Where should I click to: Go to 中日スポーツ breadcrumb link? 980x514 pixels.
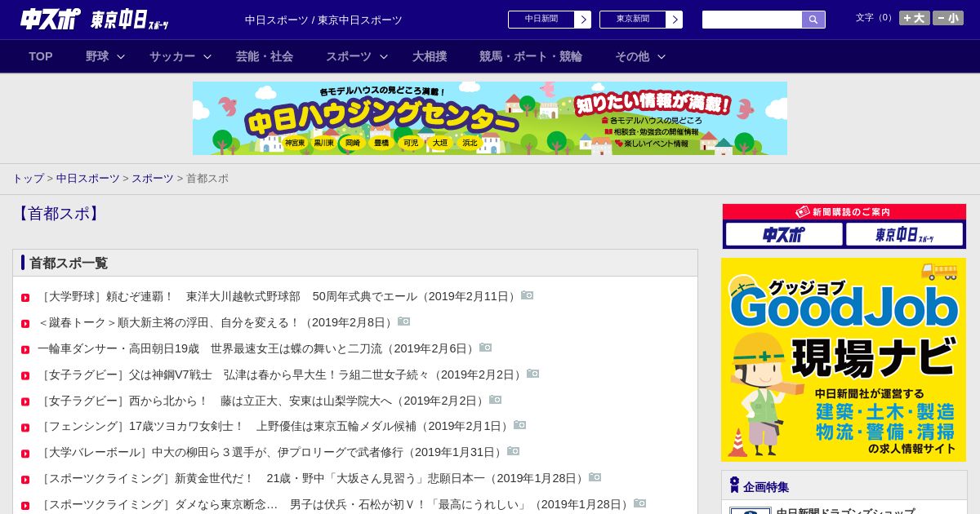88,178
